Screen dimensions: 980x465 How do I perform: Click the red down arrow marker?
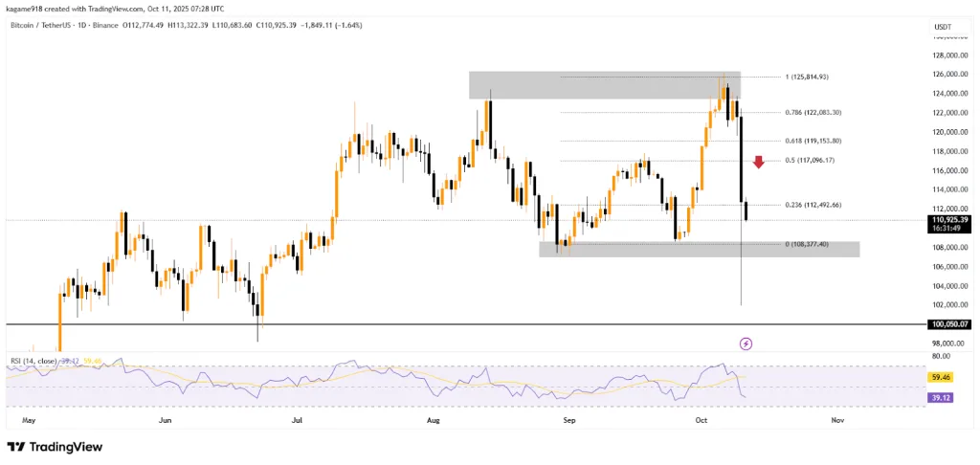pyautogui.click(x=758, y=162)
